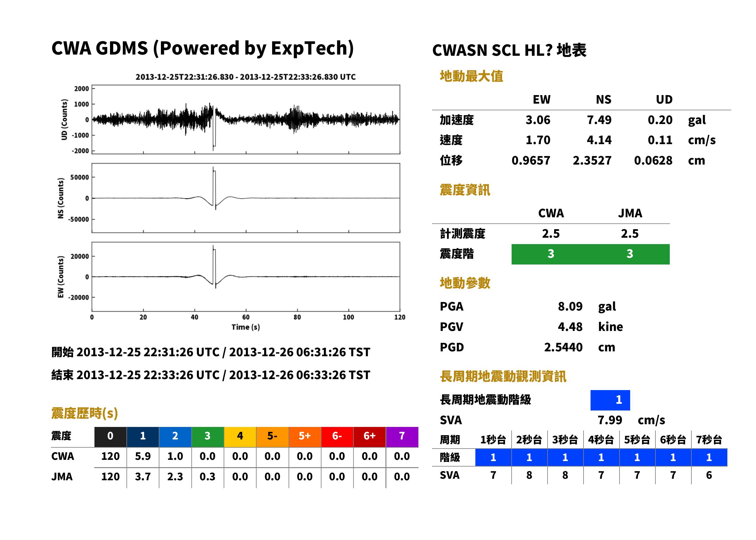Click the CWASN SCL HL? station title
The image size is (756, 540).
(509, 51)
